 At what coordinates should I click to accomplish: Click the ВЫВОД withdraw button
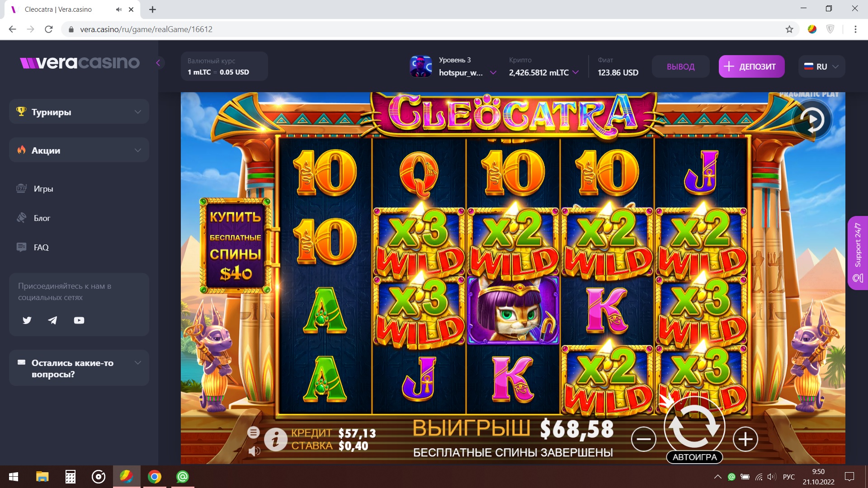680,66
